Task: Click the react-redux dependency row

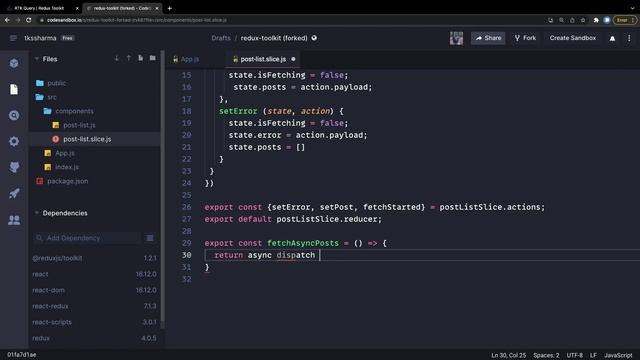Action: [94, 306]
